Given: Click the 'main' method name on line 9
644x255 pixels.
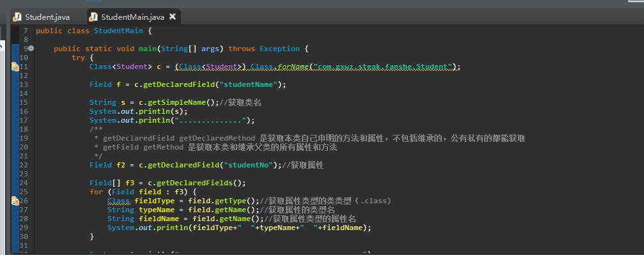Looking at the screenshot, I should pos(148,49).
